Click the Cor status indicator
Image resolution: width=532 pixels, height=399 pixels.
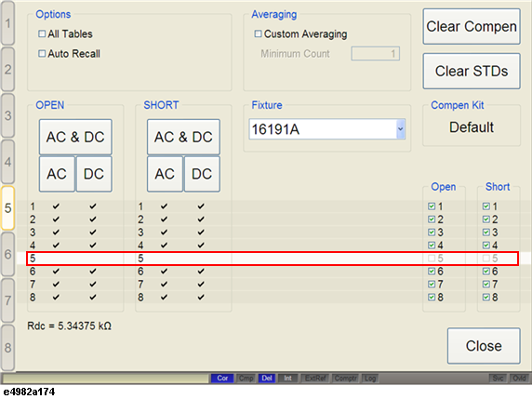(222, 378)
